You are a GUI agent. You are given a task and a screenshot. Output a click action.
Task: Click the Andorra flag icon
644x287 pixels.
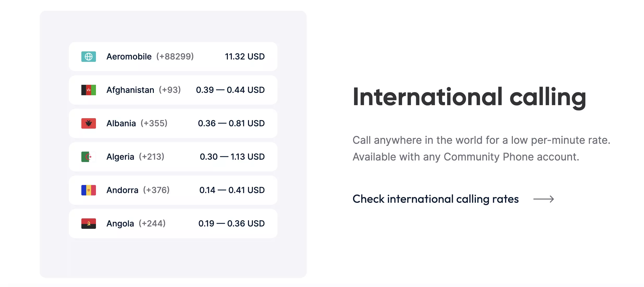click(x=89, y=190)
